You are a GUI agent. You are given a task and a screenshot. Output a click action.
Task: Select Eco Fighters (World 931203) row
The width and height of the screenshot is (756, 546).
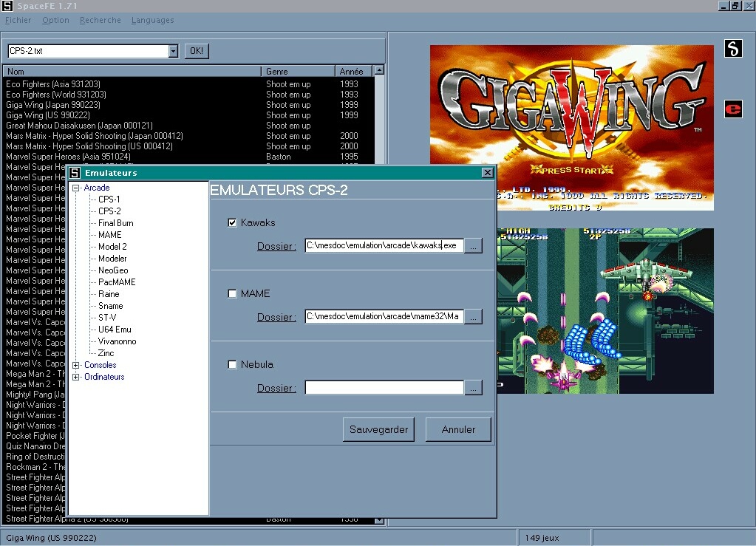click(x=188, y=95)
